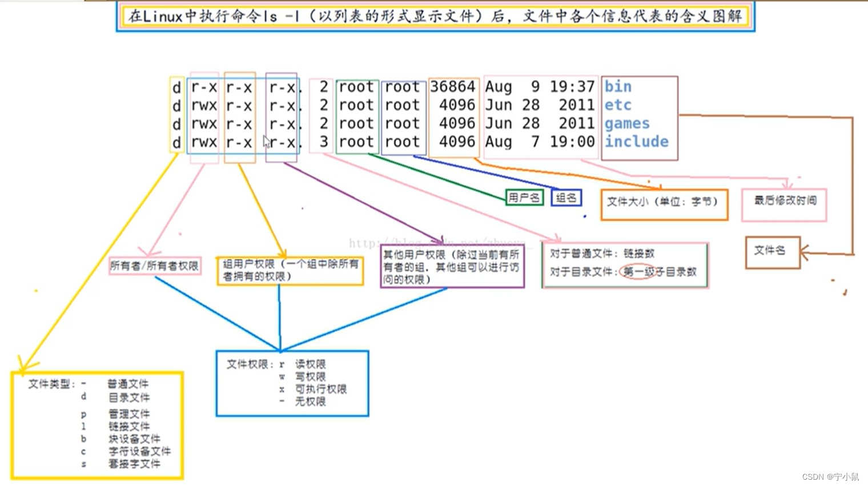This screenshot has height=486, width=868.
Task: Click the '用户名' label box
Action: 524,198
